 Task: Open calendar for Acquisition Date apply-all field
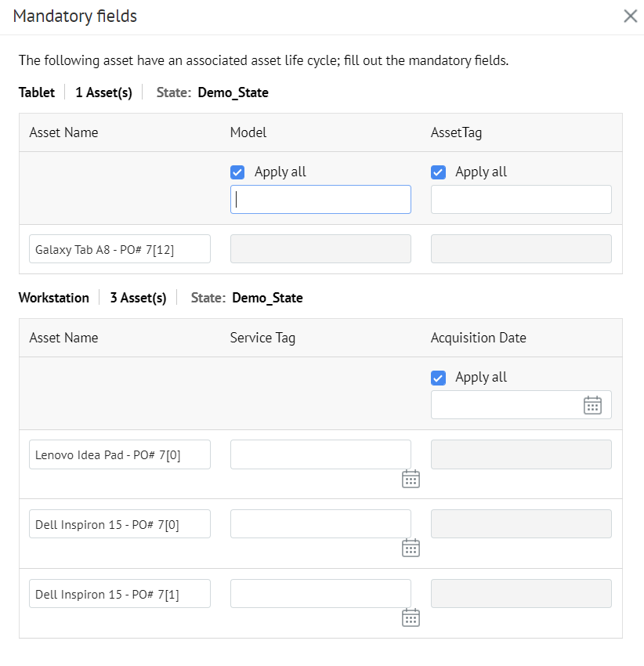592,405
